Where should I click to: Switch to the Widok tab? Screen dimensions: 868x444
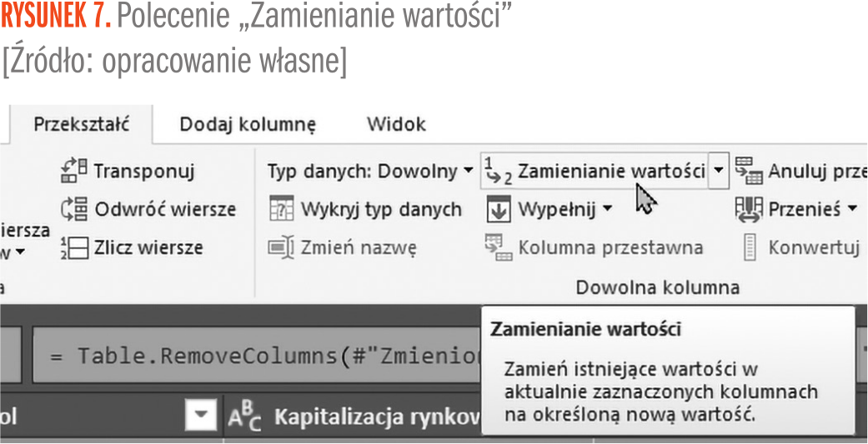[396, 124]
